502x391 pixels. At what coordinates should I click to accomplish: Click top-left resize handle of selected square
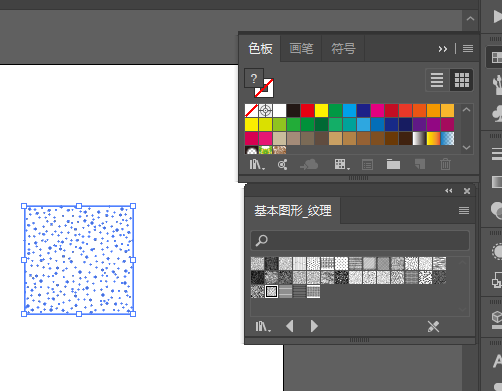[x=24, y=206]
